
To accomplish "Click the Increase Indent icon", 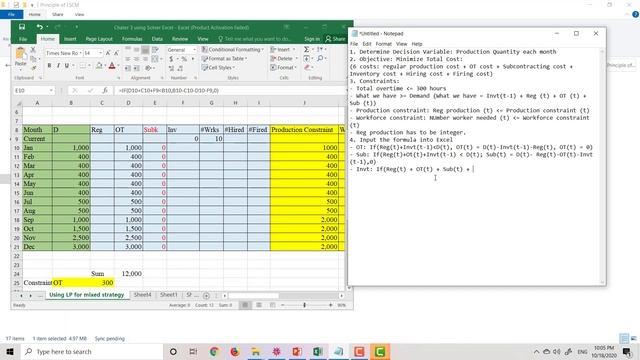I will tap(136, 68).
